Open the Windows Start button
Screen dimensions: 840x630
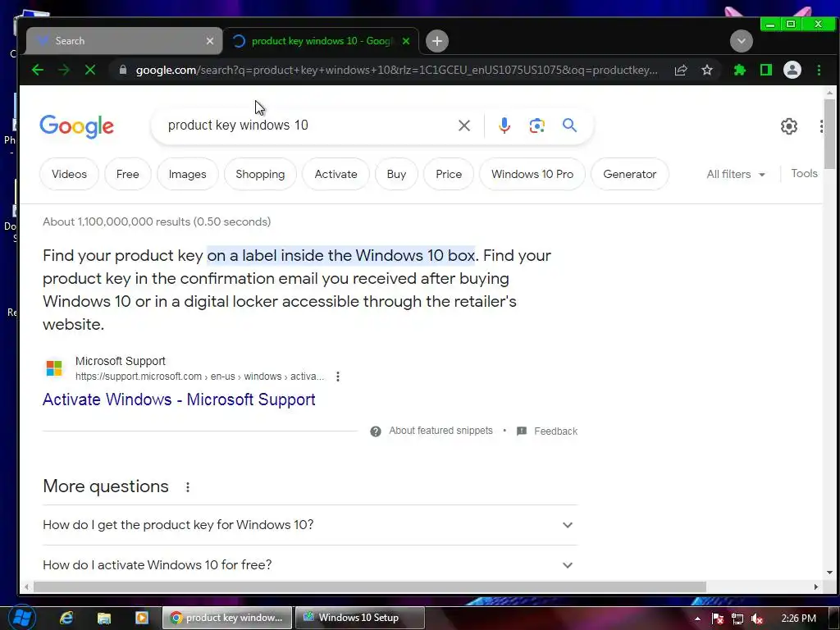[x=21, y=619]
